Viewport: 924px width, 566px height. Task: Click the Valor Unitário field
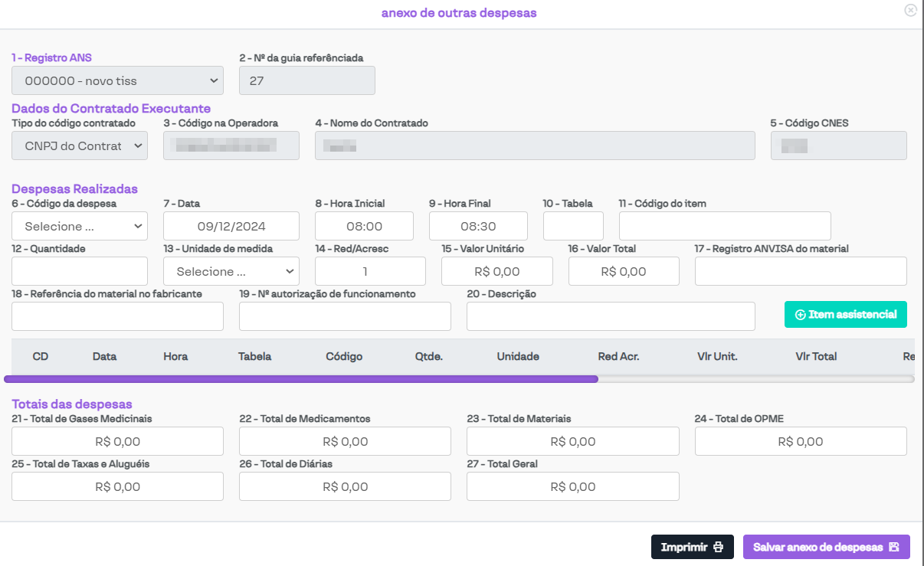tap(496, 271)
